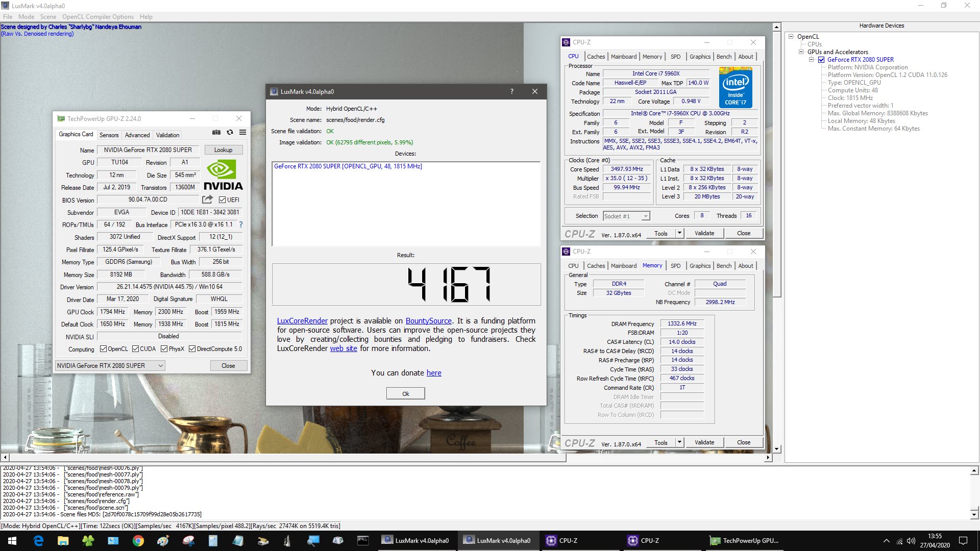Viewport: 980px width, 551px height.
Task: Click the PCIe bus interface question mark
Action: [x=241, y=224]
